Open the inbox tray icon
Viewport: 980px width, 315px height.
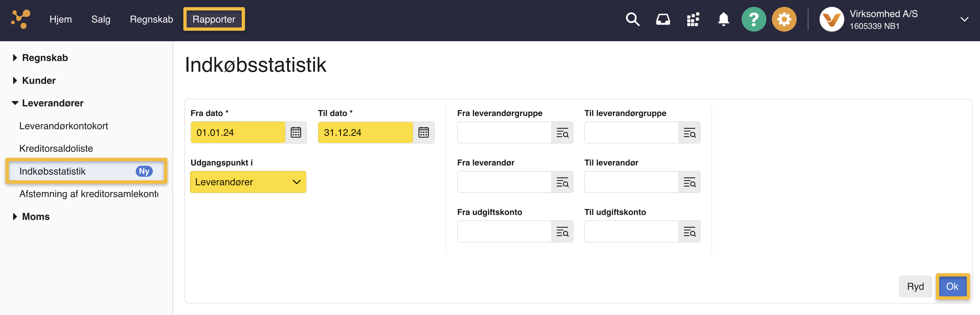[x=663, y=19]
